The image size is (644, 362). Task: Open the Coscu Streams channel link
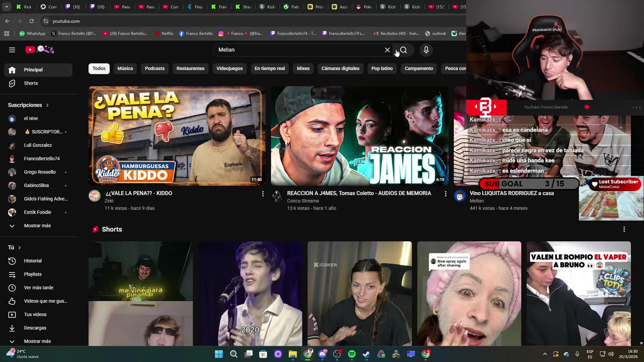tap(303, 201)
